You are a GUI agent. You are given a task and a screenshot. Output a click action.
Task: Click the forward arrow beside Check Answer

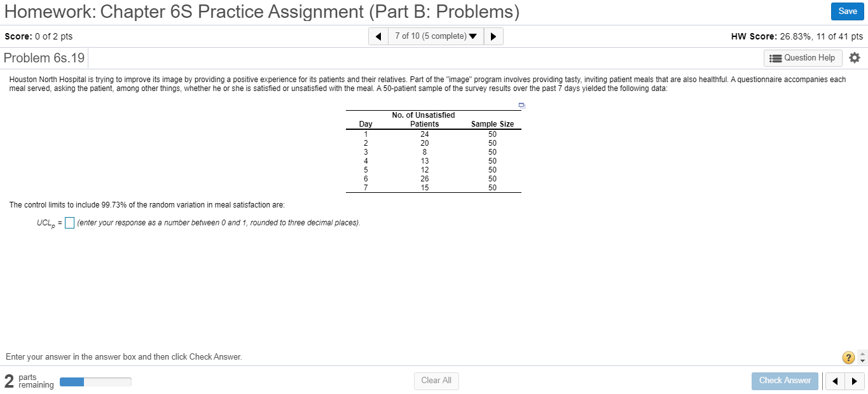tap(854, 381)
